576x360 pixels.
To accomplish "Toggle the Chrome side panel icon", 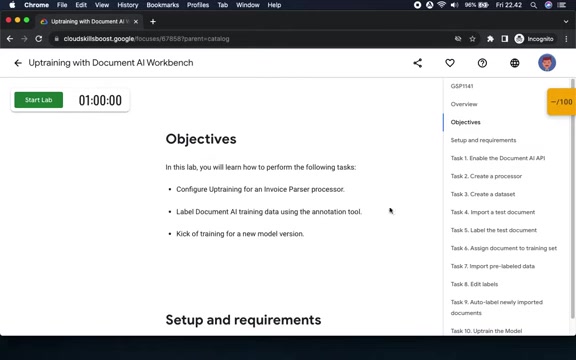I will pos(504,39).
